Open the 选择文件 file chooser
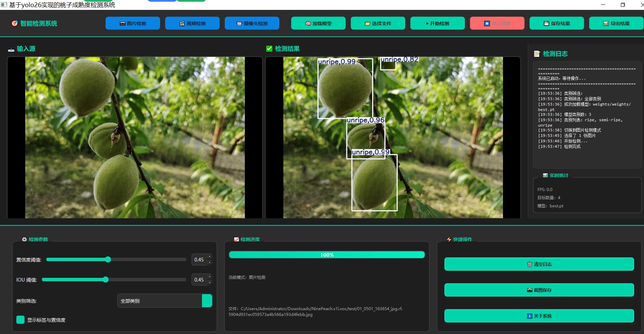This screenshot has width=644, height=334. click(378, 23)
